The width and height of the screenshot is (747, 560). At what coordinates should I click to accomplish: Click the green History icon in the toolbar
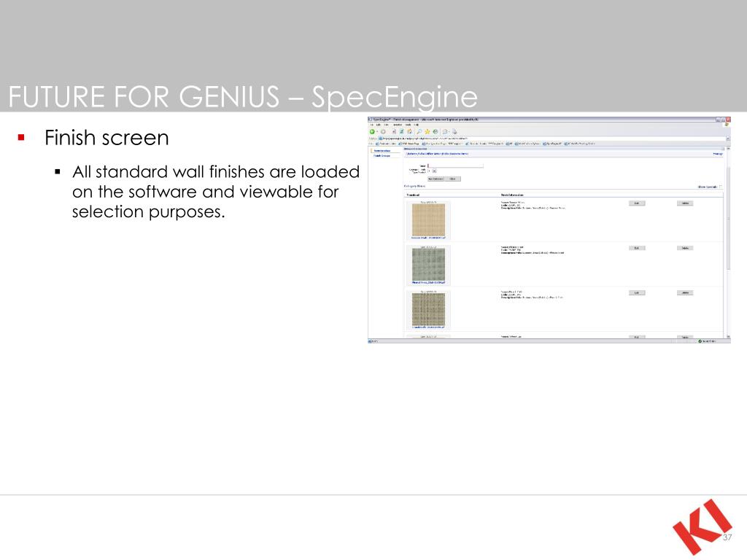(x=436, y=132)
